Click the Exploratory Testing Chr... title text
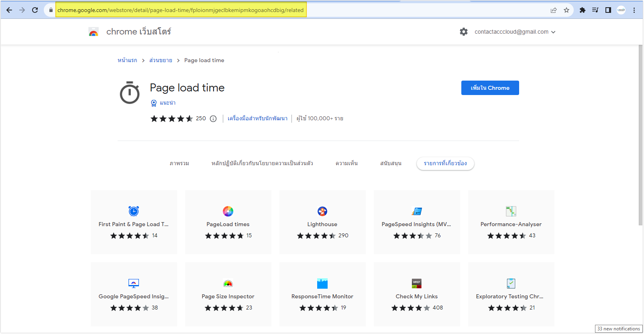This screenshot has height=334, width=644. pyautogui.click(x=509, y=297)
